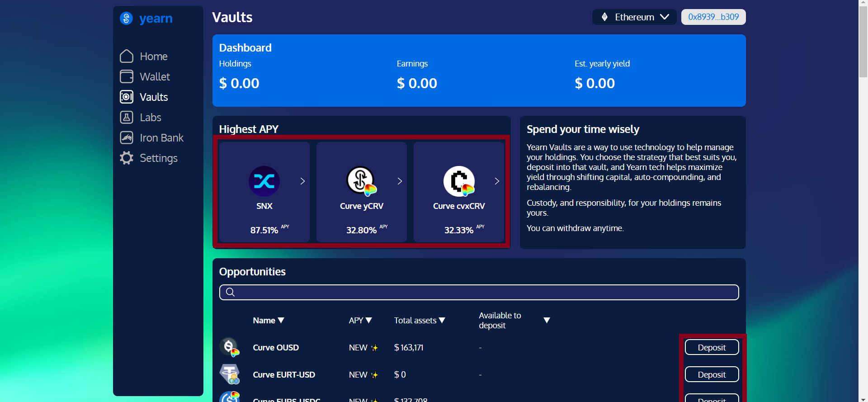
Task: Open Settings from the sidebar
Action: click(x=159, y=158)
